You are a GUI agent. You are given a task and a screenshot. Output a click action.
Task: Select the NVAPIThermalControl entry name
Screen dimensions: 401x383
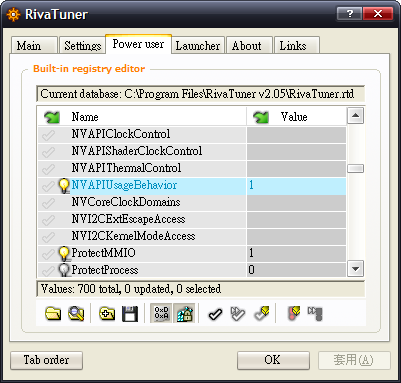click(126, 168)
